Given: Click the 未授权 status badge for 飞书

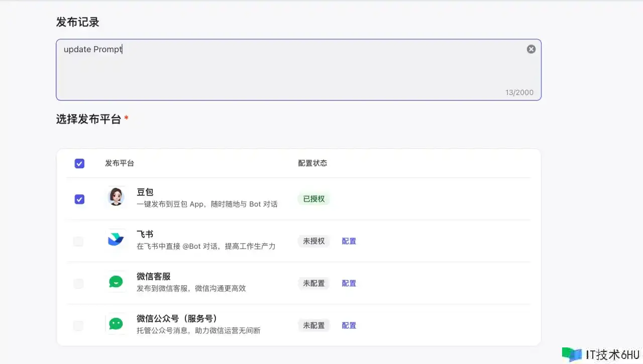Looking at the screenshot, I should pos(314,241).
